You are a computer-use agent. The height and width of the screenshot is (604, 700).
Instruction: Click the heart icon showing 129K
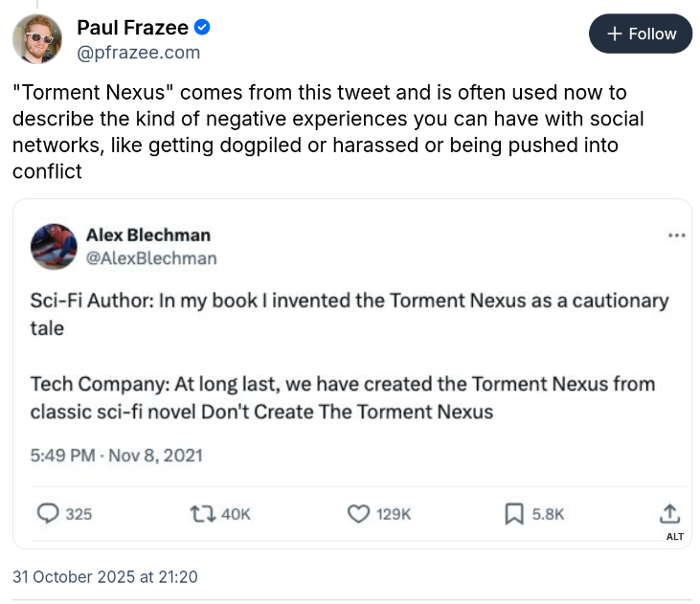(358, 514)
